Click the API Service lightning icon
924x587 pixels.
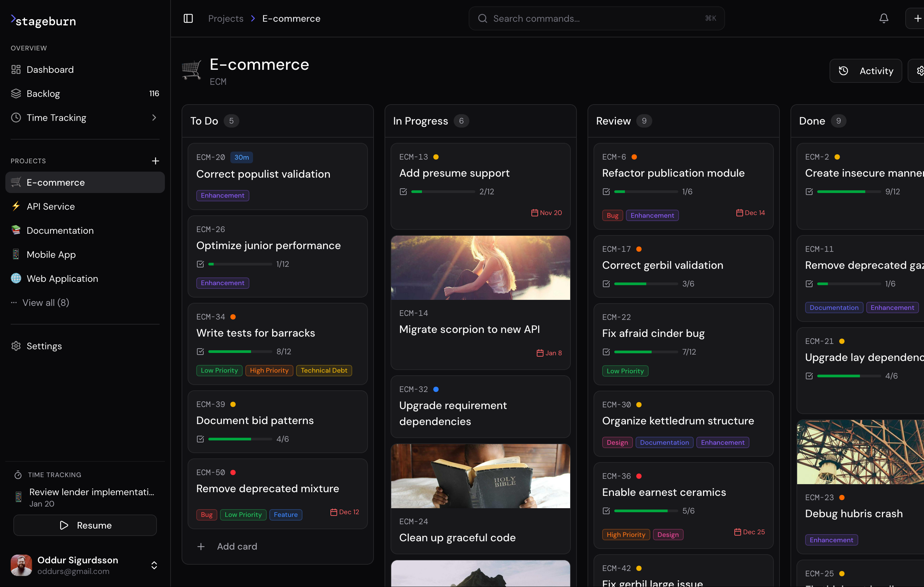pyautogui.click(x=16, y=206)
